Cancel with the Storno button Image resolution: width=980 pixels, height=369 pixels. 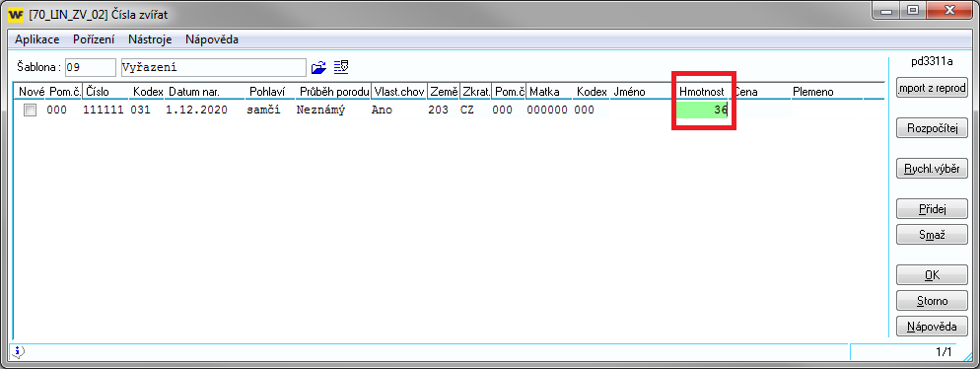(x=932, y=301)
